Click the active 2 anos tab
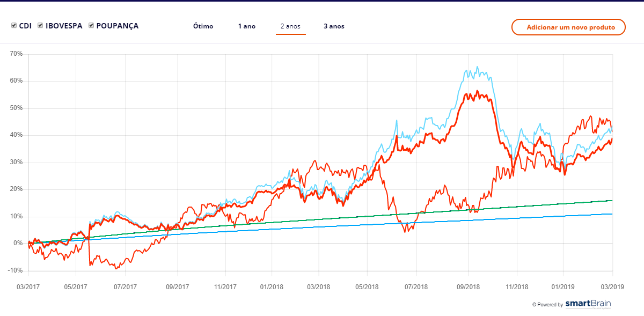Viewport: 644px width, 316px height. point(290,26)
